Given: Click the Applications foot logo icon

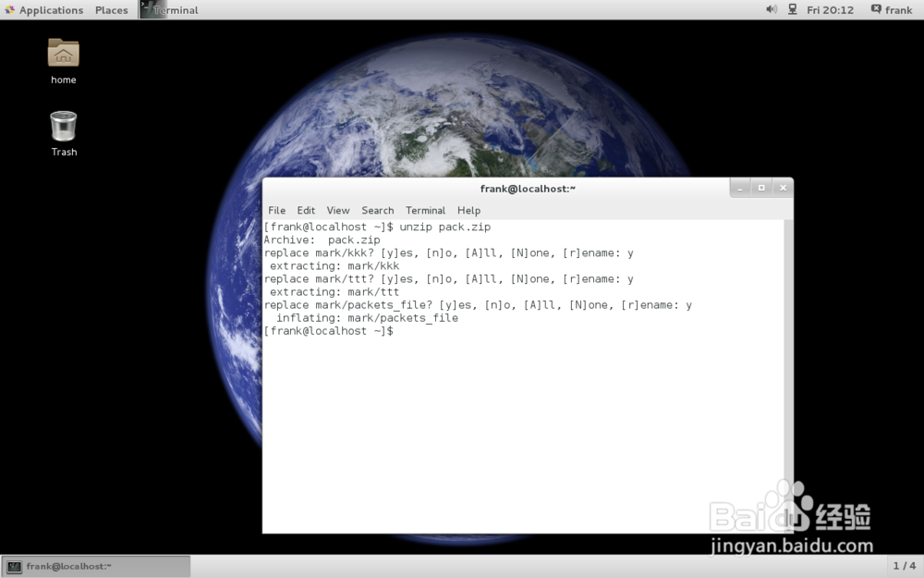Looking at the screenshot, I should 9,9.
